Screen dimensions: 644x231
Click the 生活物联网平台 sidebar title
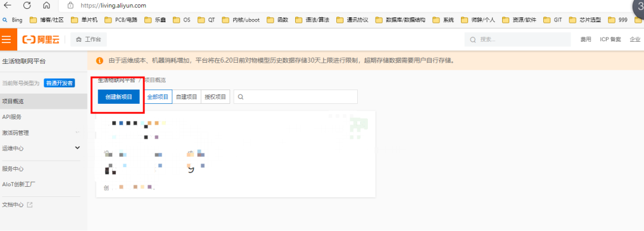tap(24, 61)
